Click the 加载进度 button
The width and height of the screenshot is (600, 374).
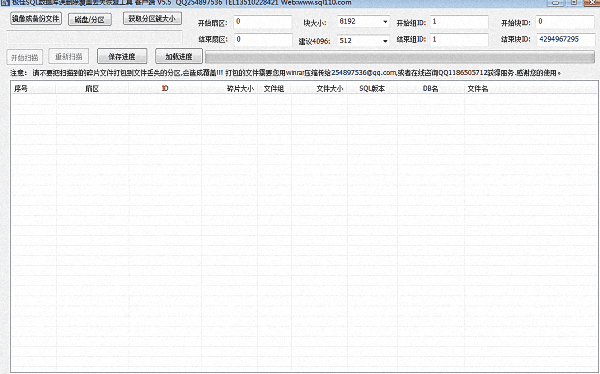pos(179,56)
